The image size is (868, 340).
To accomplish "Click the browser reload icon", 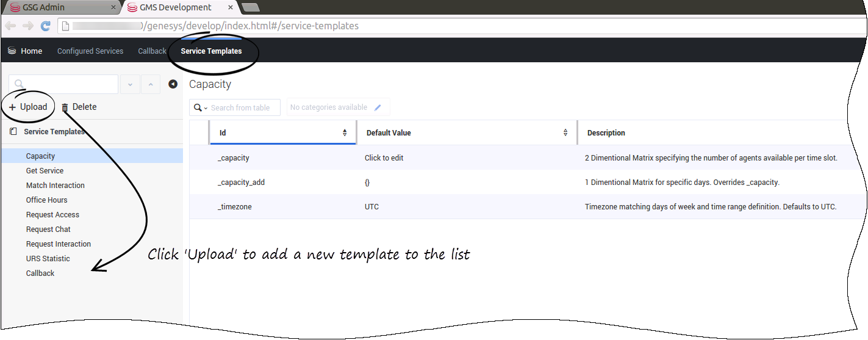I will tap(45, 26).
